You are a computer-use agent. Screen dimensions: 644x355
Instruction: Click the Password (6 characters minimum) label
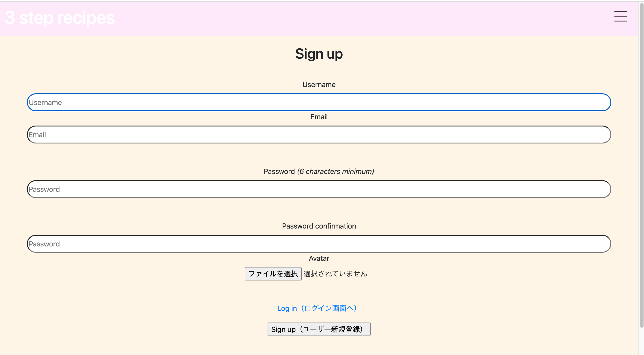pyautogui.click(x=319, y=171)
